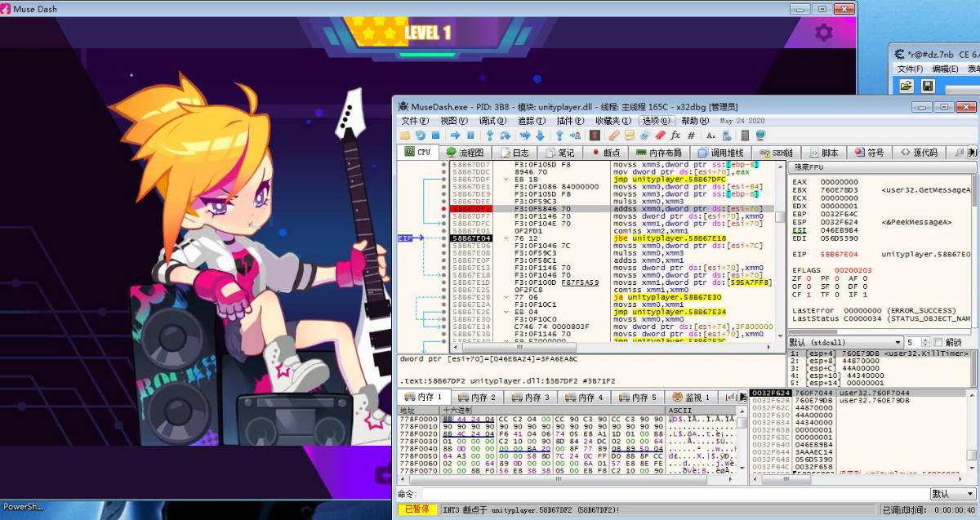Click the Trace Into icon
The width and height of the screenshot is (980, 520).
point(525,135)
